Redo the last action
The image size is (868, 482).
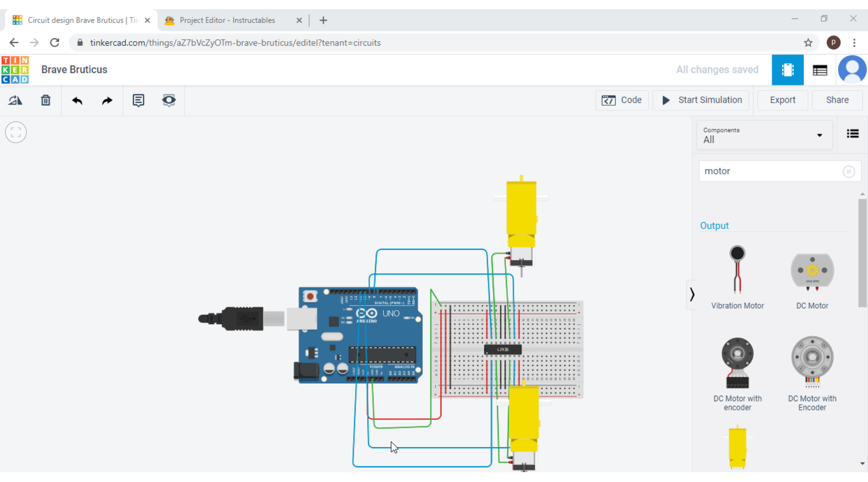[x=107, y=100]
